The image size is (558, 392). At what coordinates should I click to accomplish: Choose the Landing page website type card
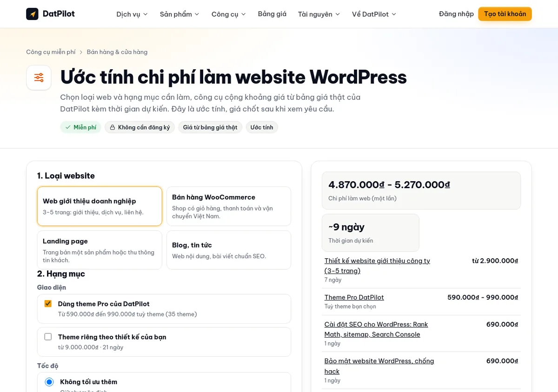click(x=100, y=250)
